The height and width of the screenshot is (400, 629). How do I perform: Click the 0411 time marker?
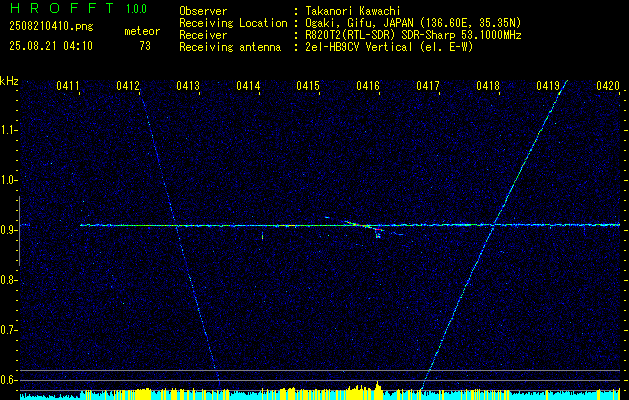pyautogui.click(x=67, y=86)
